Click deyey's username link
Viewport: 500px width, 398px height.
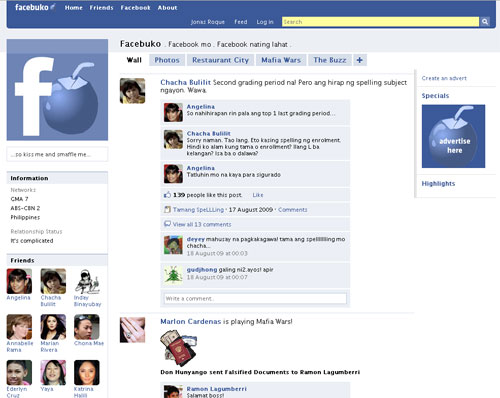point(196,239)
